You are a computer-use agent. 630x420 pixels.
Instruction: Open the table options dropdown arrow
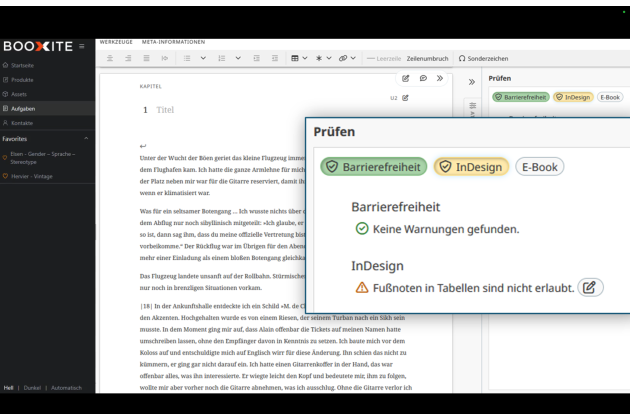[305, 58]
